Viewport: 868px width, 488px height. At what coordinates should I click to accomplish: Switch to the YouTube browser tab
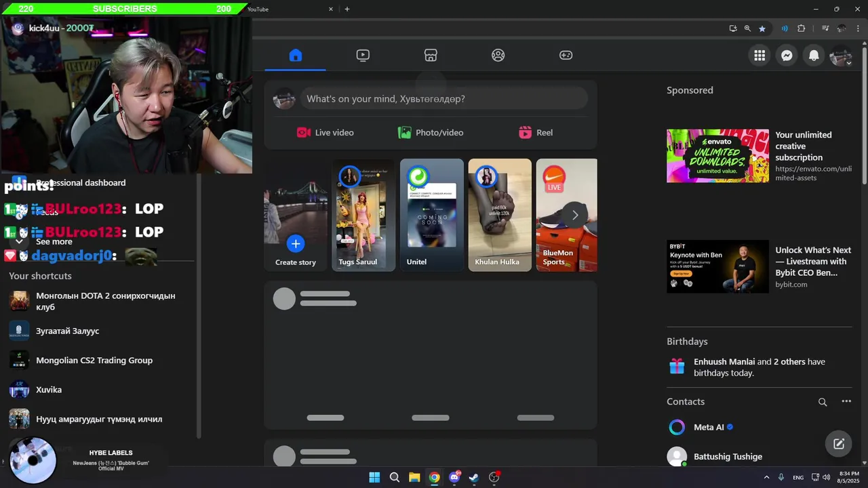point(288,9)
